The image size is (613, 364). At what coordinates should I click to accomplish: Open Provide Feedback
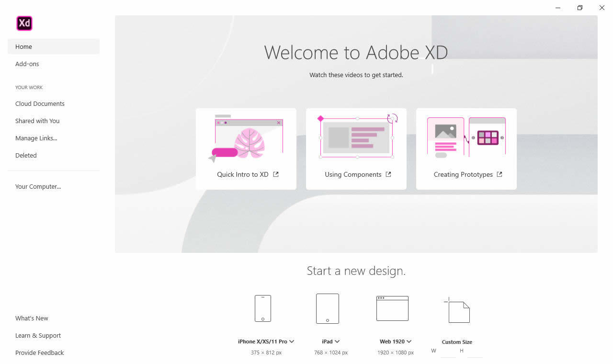pos(39,353)
